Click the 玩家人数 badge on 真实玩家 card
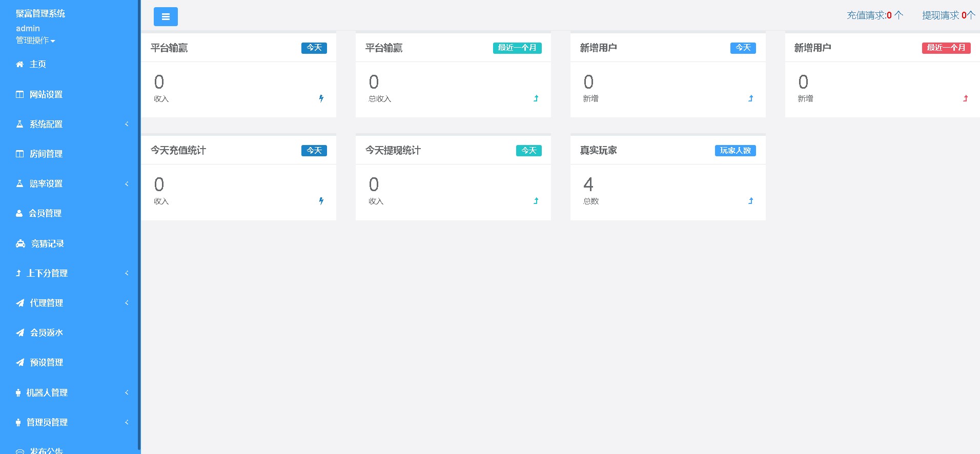Image resolution: width=980 pixels, height=454 pixels. pos(735,151)
